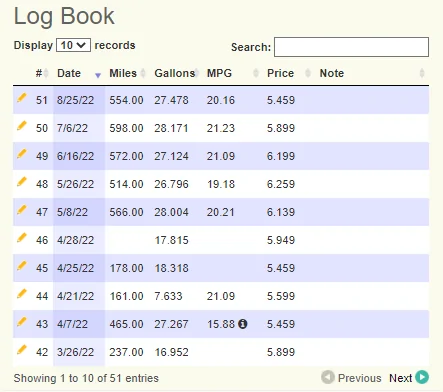Click miles value 554.00
This screenshot has height=392, width=443.
(126, 100)
